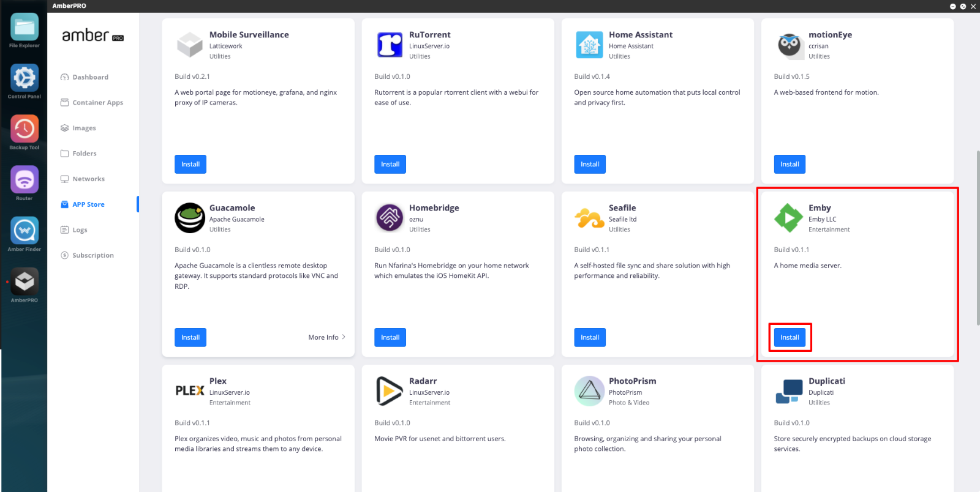
Task: Click the 'Build v0.1.4' version text
Action: [592, 76]
